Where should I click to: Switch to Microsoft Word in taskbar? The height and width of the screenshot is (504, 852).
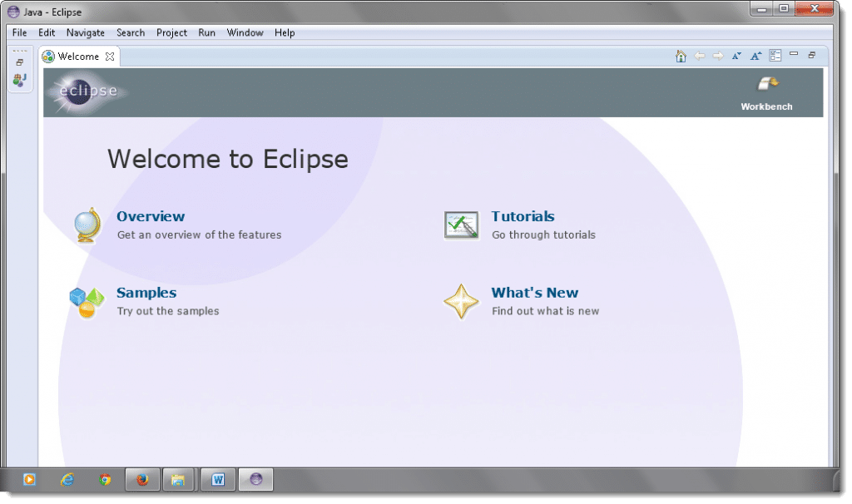(218, 480)
